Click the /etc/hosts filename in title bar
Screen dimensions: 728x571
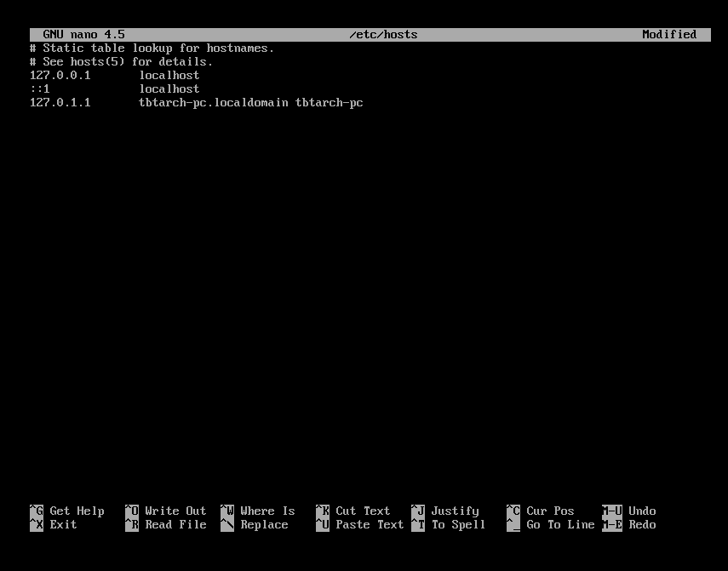[383, 35]
